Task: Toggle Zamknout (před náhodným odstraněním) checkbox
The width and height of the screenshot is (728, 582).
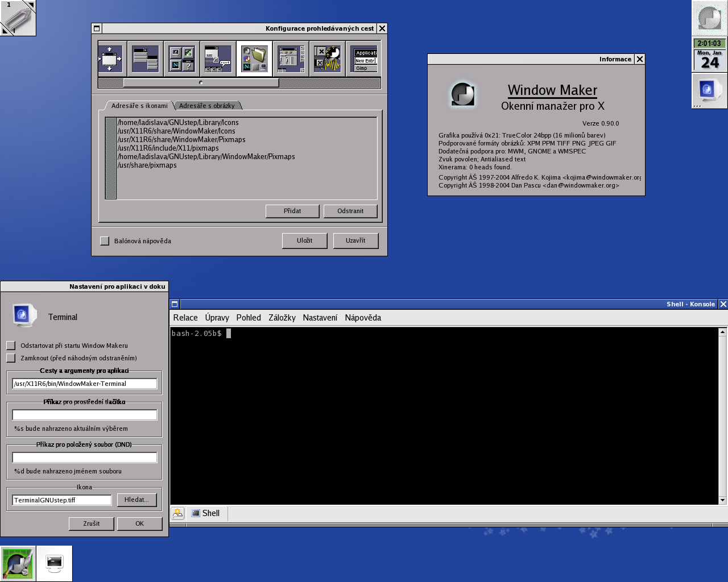Action: (11, 358)
